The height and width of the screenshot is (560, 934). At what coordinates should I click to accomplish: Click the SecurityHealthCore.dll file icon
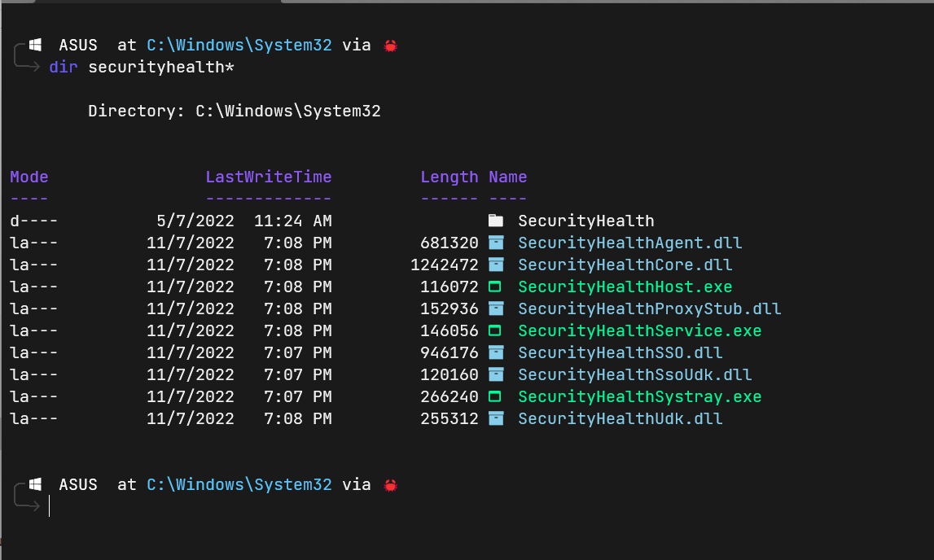pyautogui.click(x=496, y=265)
